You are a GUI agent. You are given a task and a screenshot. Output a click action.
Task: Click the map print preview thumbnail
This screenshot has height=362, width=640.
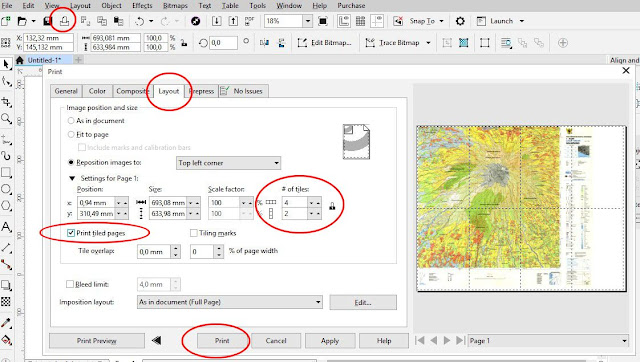(x=521, y=208)
